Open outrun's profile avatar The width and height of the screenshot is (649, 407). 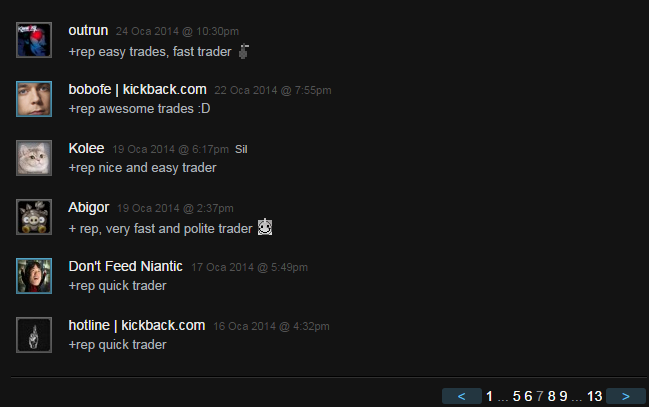[34, 40]
